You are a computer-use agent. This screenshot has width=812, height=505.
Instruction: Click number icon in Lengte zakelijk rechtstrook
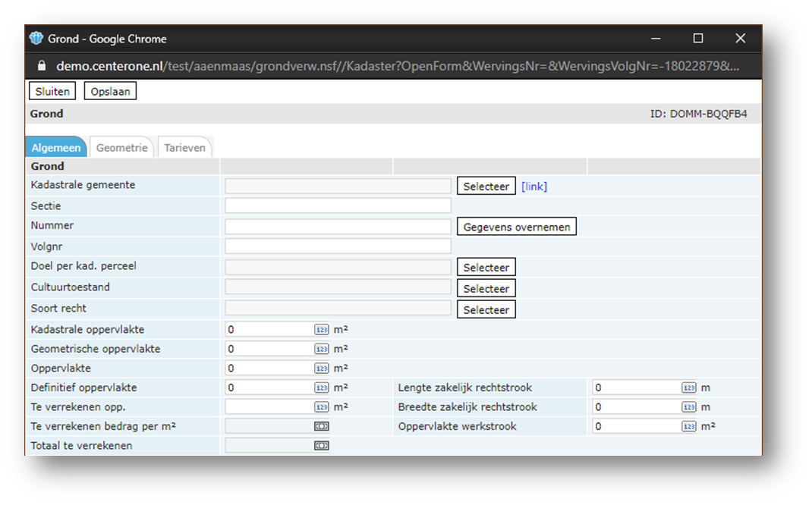click(688, 388)
